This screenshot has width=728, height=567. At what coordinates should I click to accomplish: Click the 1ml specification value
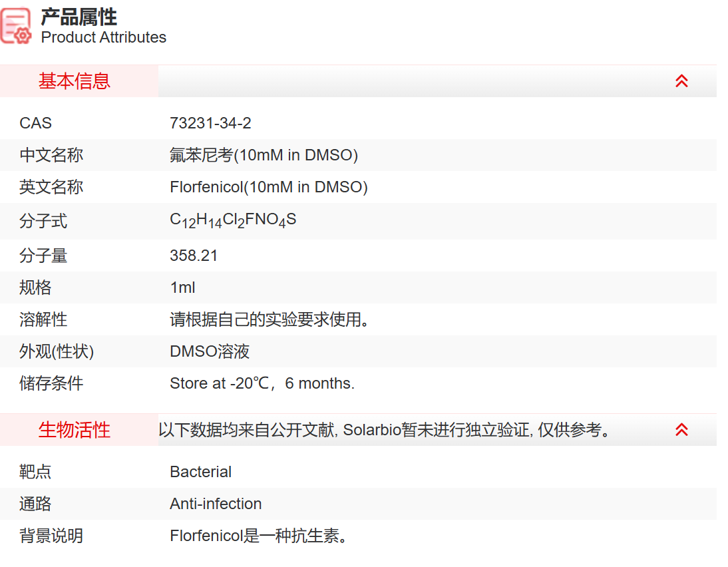pos(182,287)
